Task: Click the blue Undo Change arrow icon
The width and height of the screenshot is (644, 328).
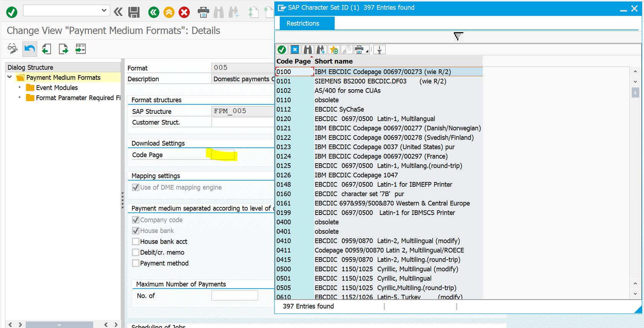Action: click(30, 49)
